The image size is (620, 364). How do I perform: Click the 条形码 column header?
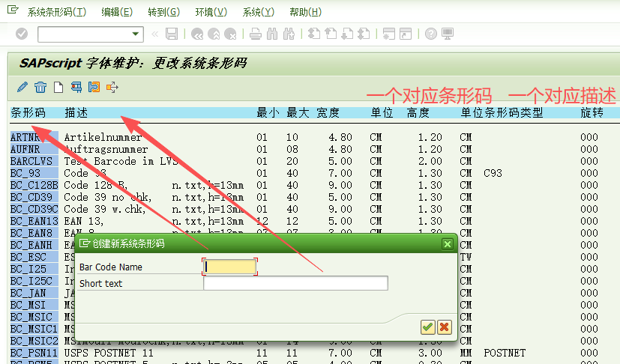(x=28, y=112)
